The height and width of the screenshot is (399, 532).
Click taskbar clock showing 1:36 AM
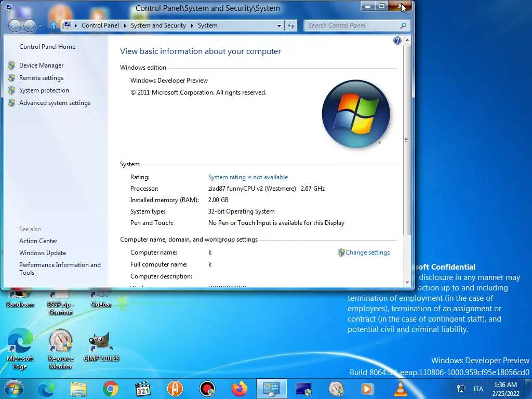(506, 389)
